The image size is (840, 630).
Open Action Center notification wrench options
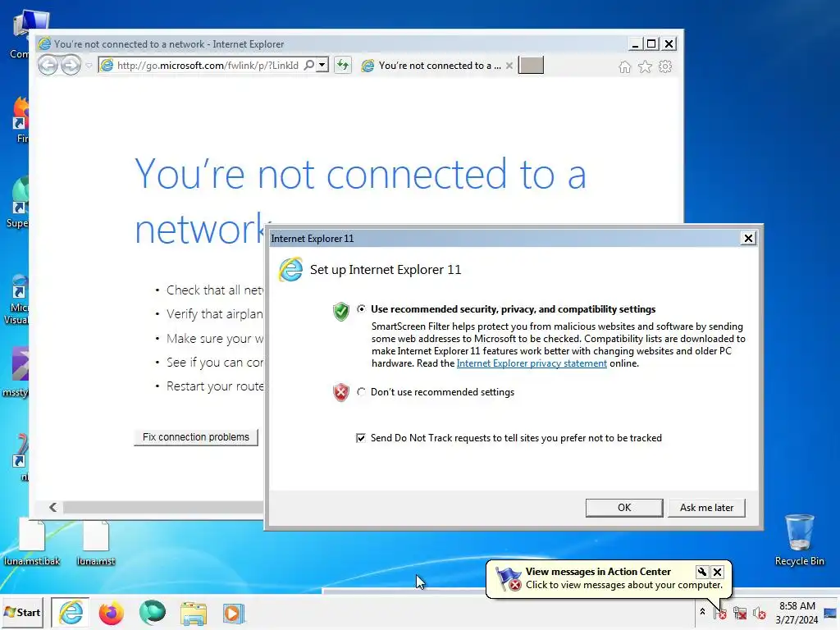coord(702,572)
